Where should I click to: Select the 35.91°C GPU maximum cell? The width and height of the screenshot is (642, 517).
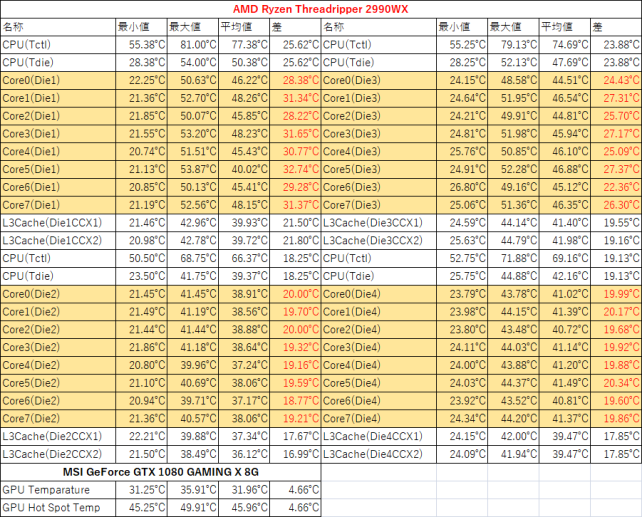[193, 490]
